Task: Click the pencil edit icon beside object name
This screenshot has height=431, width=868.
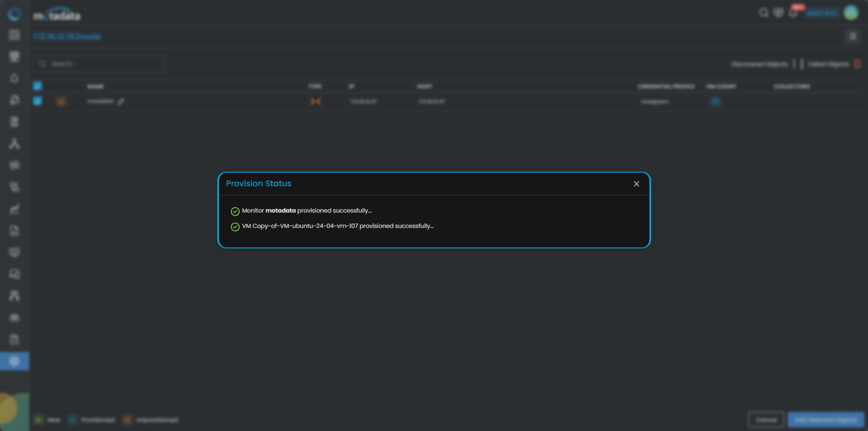Action: click(121, 102)
